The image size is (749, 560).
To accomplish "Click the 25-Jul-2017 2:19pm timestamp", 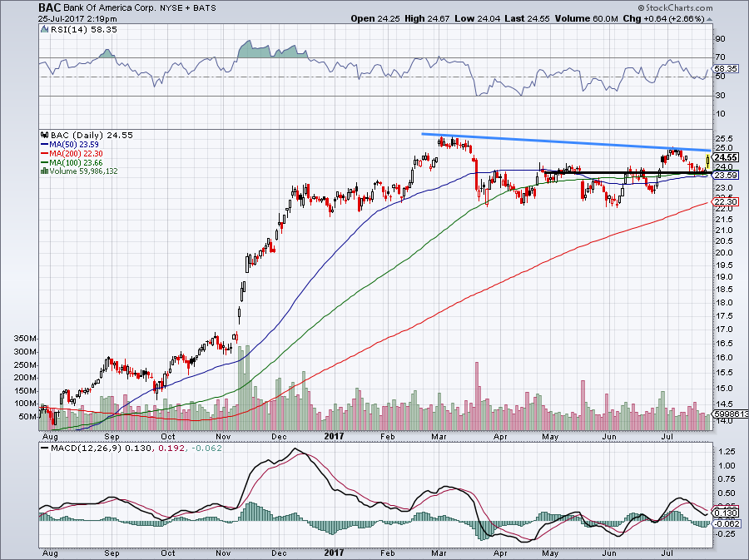I will (x=78, y=19).
